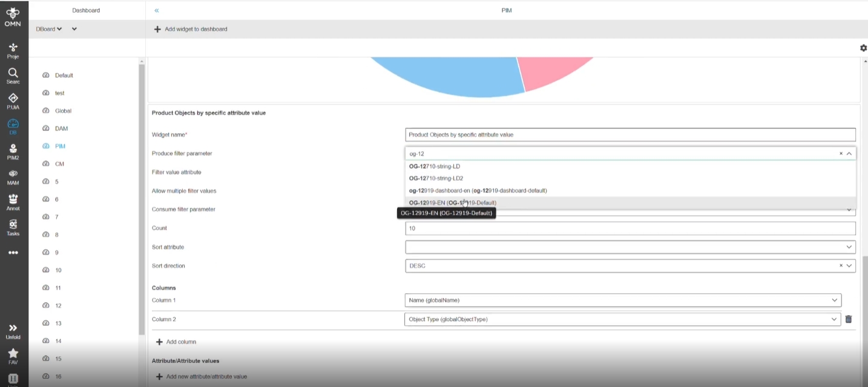Viewport: 868px width, 387px height.
Task: Open the Search sidebar icon
Action: [13, 73]
